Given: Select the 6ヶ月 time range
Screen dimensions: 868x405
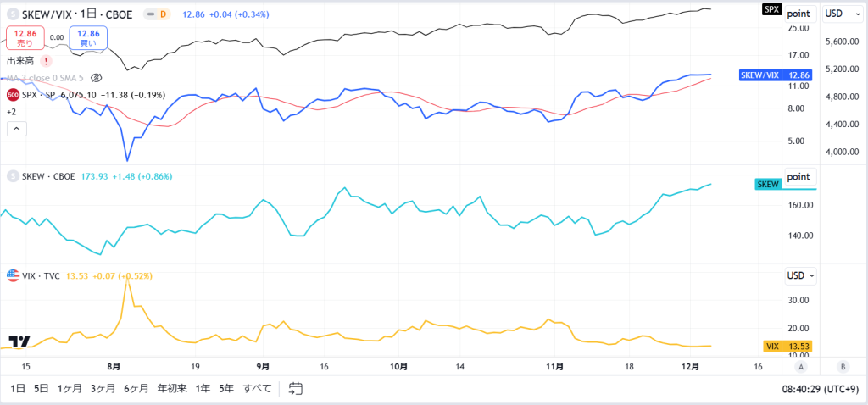Looking at the screenshot, I should [136, 388].
